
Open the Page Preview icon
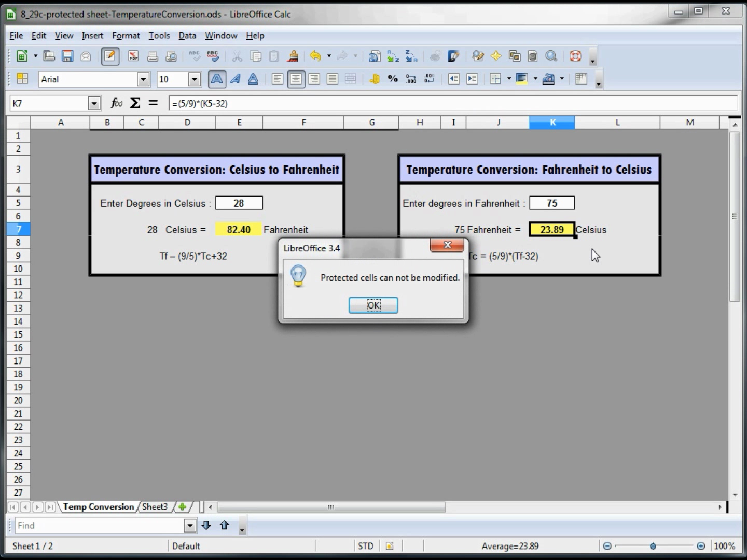pos(171,57)
